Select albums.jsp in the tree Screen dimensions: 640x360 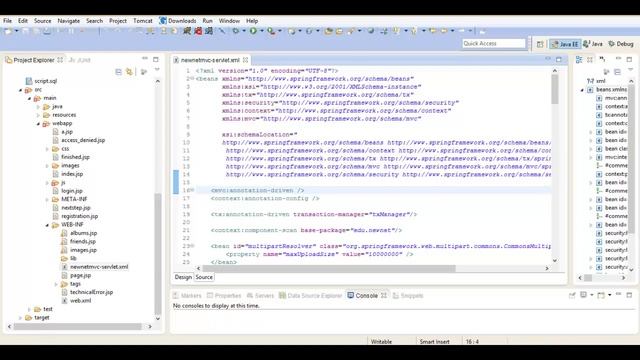tap(83, 233)
